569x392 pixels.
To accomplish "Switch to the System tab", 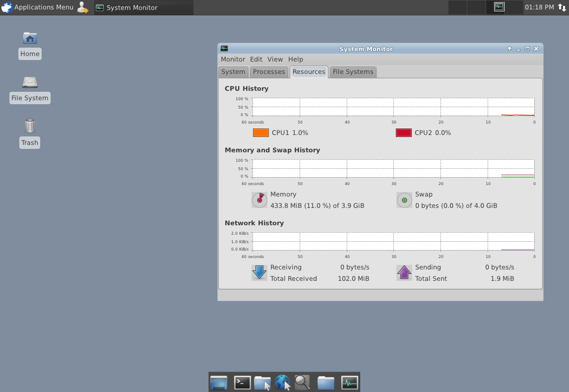I will pyautogui.click(x=233, y=72).
